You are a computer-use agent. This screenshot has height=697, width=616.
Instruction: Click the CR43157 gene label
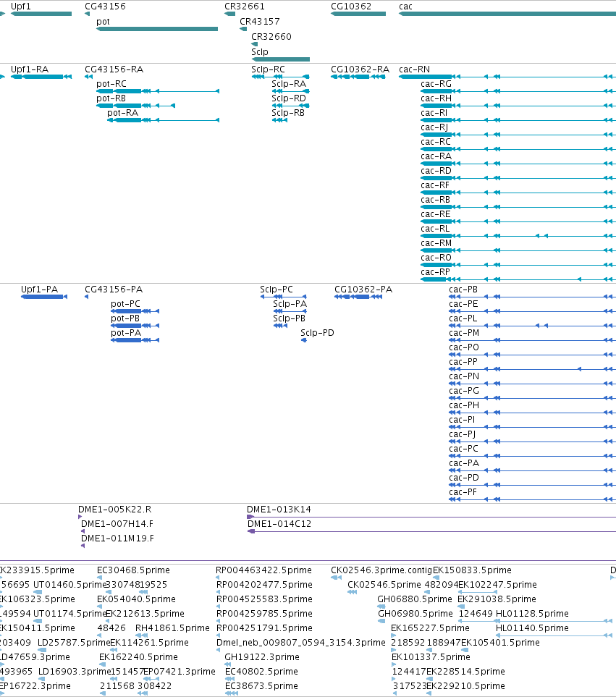[x=260, y=21]
